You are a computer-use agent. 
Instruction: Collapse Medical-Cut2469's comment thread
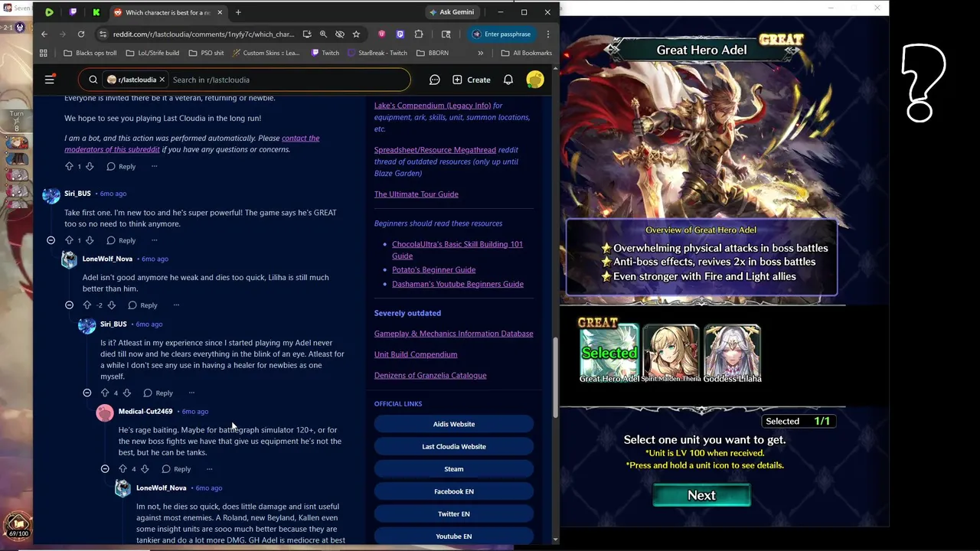[105, 468]
